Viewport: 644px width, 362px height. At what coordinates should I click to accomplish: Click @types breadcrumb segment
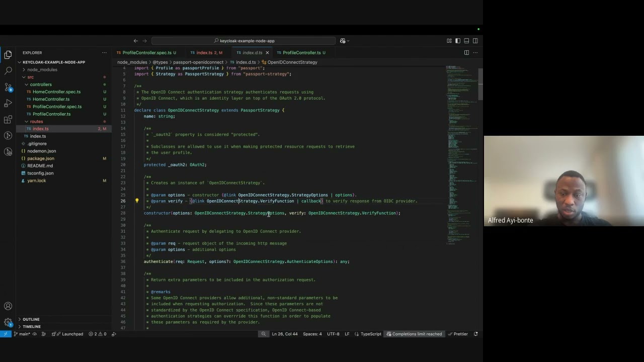pos(160,62)
